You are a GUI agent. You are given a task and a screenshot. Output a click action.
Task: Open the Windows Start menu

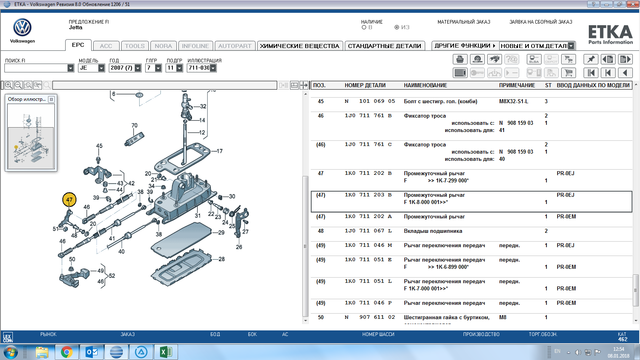point(11,352)
